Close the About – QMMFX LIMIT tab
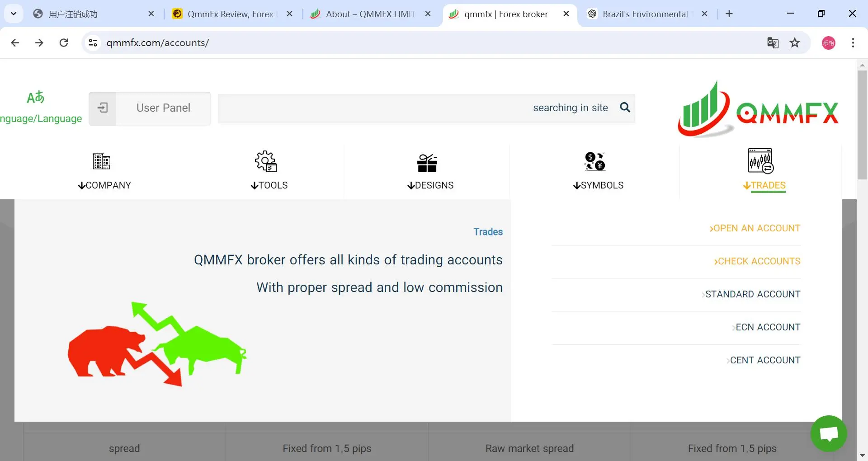 [x=428, y=14]
